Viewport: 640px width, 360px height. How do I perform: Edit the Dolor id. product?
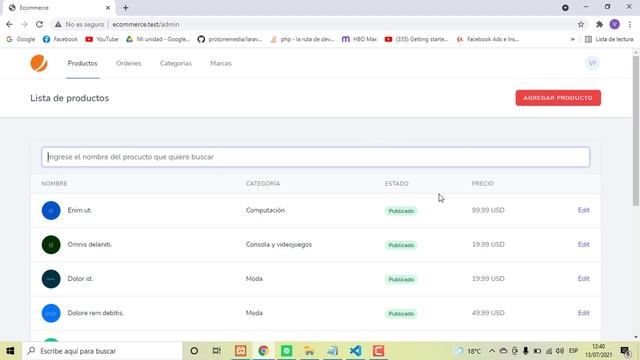click(584, 279)
